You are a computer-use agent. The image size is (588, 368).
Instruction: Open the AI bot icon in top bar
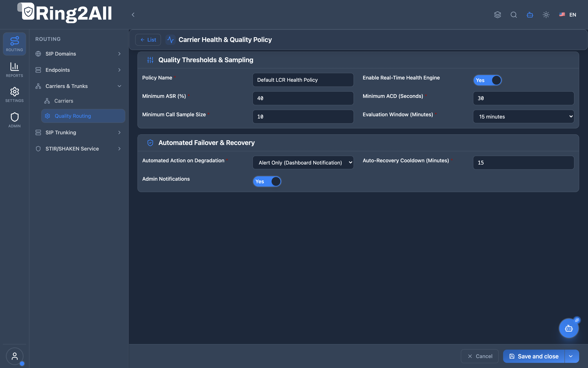point(530,15)
